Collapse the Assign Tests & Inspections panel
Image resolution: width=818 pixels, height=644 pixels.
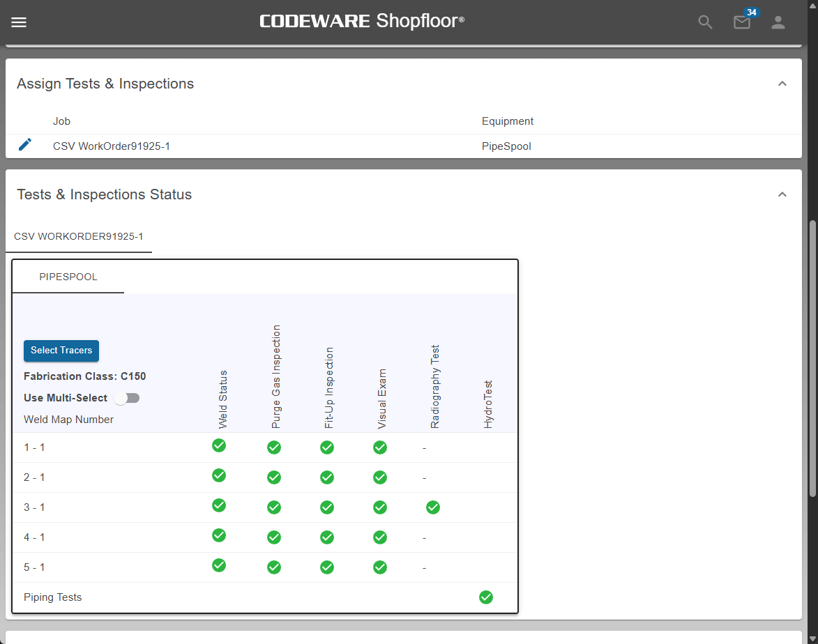tap(782, 84)
